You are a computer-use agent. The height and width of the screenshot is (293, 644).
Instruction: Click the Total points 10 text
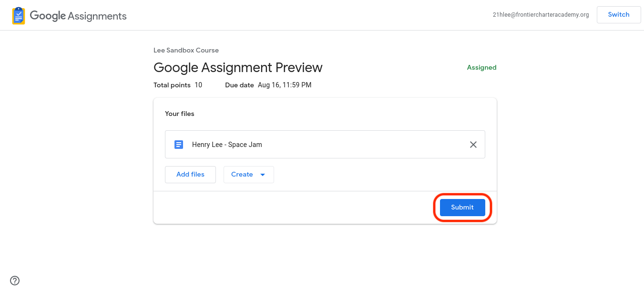pos(178,85)
